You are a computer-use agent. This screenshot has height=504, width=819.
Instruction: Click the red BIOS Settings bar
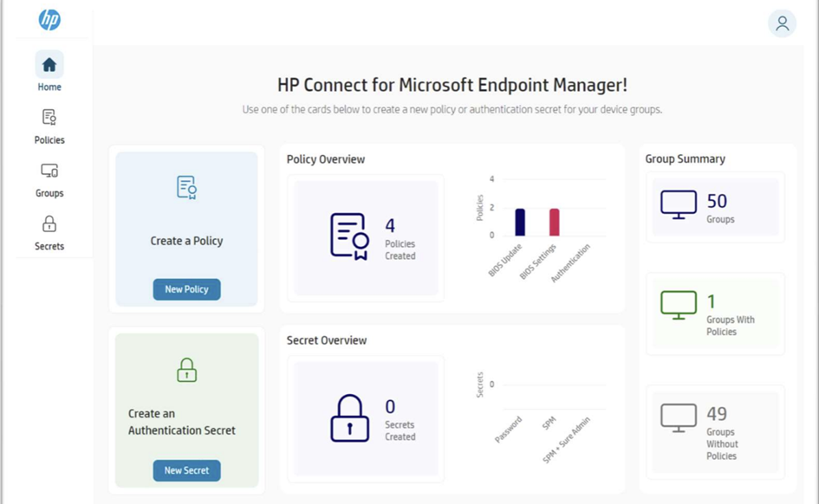tap(554, 223)
